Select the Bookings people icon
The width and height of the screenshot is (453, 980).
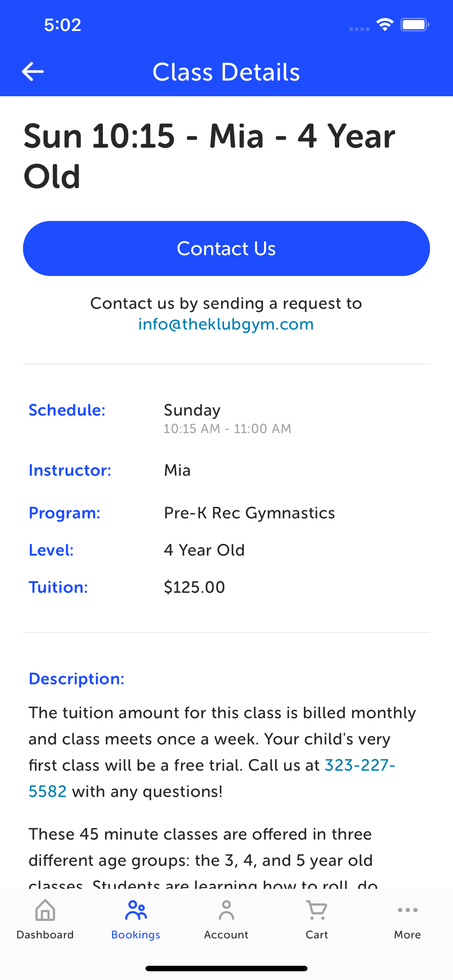[x=136, y=910]
